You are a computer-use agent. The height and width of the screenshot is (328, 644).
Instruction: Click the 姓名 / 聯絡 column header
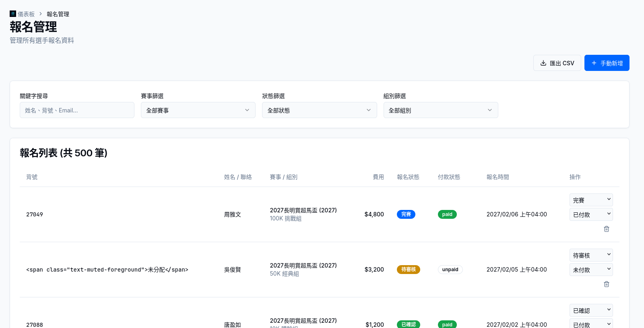(238, 177)
